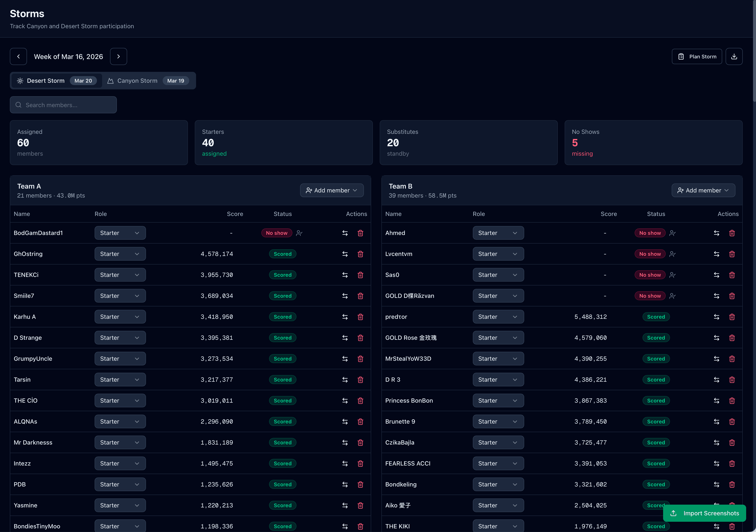Go to previous week with the left chevron
Image resolution: width=756 pixels, height=532 pixels.
[18, 56]
